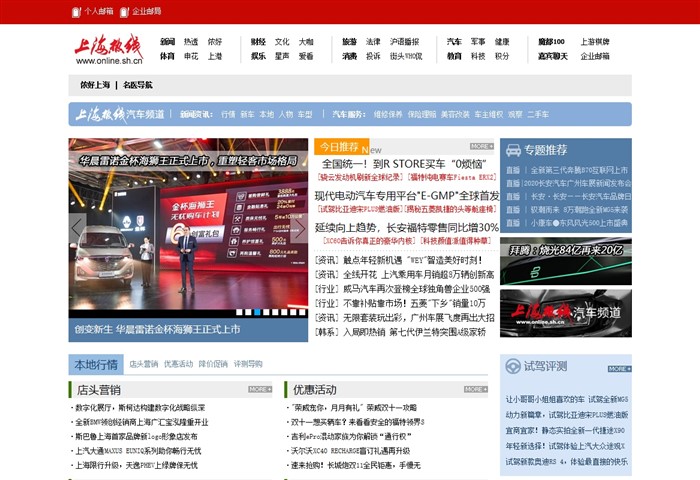Click 名医导航 in gray bar
The width and height of the screenshot is (700, 480).
point(138,85)
